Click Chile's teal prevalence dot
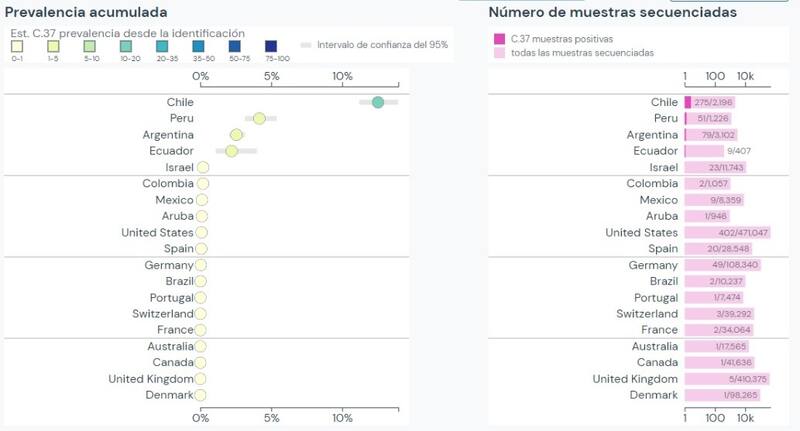The height and width of the screenshot is (431, 800). click(x=378, y=102)
